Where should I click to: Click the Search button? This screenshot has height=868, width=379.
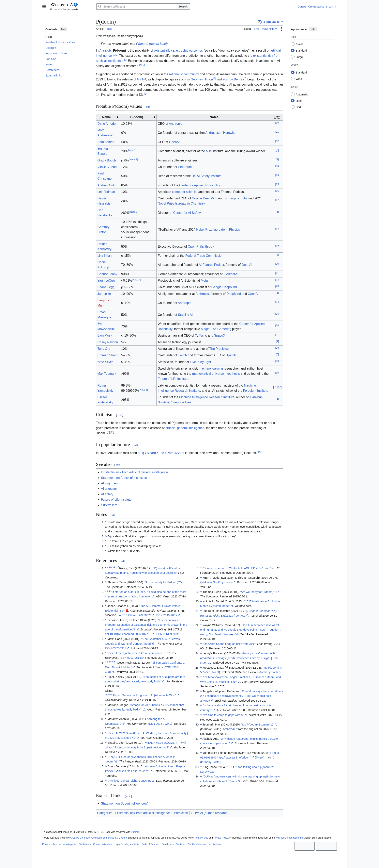coord(183,6)
